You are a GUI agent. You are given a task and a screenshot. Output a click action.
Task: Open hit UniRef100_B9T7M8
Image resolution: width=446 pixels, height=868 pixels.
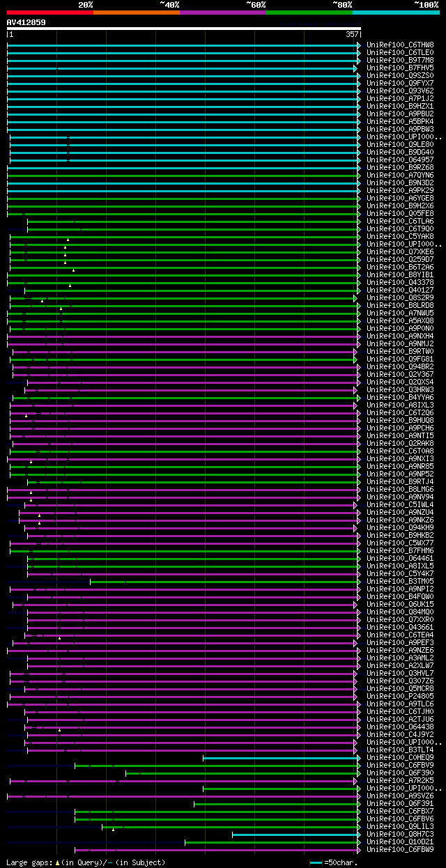[x=401, y=60]
